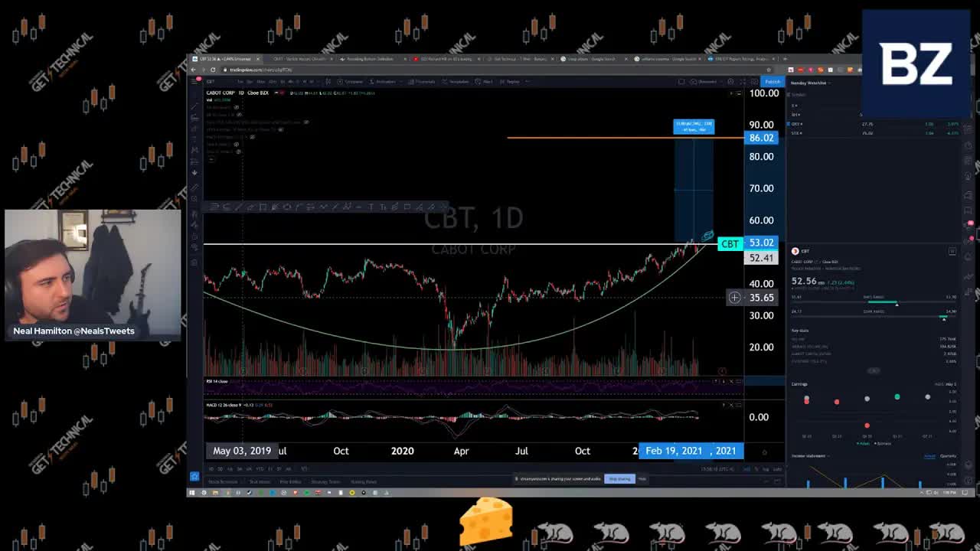
Task: Open the Compare symbols tool
Action: [351, 82]
